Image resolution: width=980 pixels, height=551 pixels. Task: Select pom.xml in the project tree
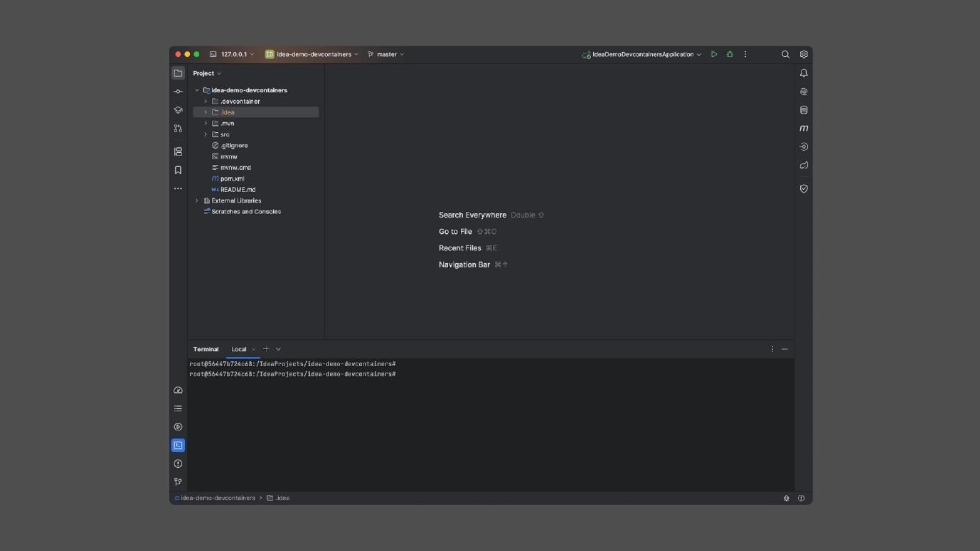pyautogui.click(x=231, y=178)
